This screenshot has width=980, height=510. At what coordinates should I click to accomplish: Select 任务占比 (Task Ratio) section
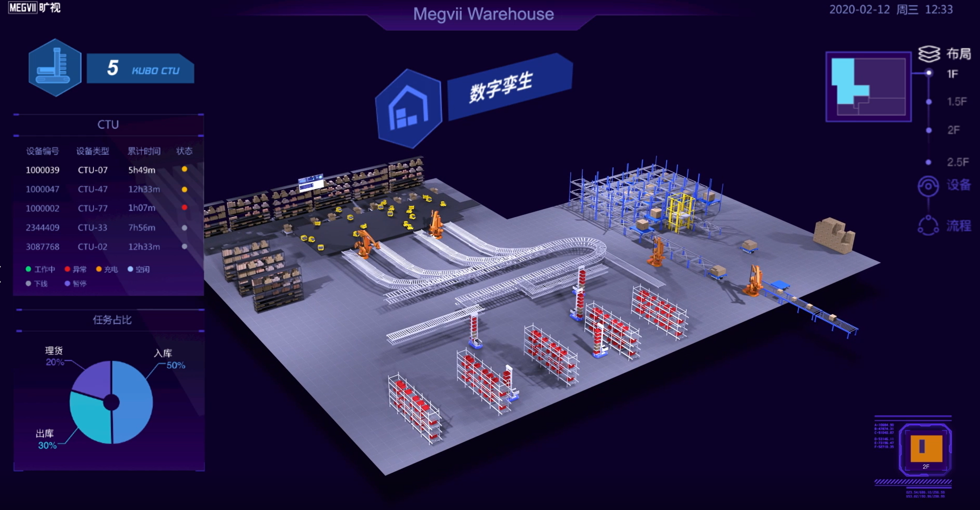(108, 318)
